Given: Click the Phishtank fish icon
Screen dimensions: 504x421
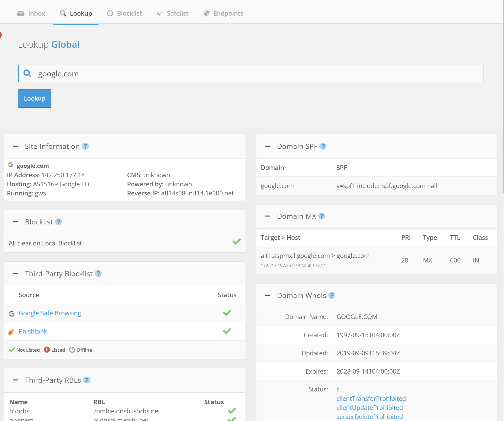Looking at the screenshot, I should [x=11, y=332].
